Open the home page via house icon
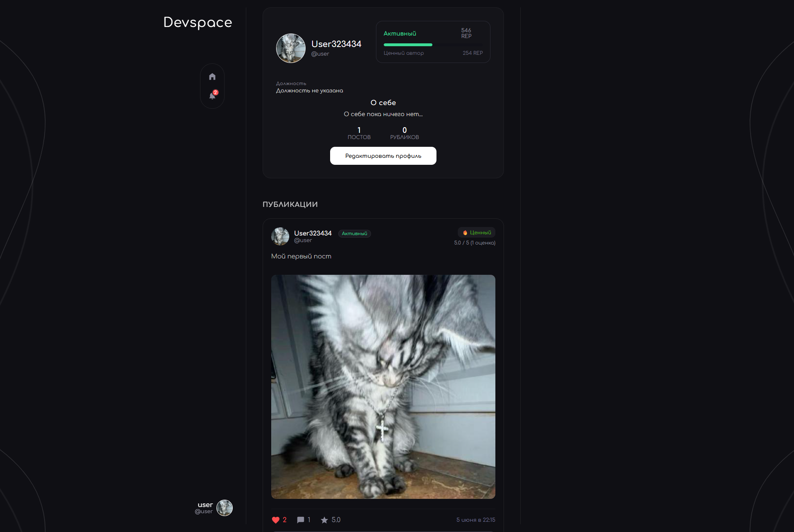Image resolution: width=794 pixels, height=532 pixels. click(x=212, y=76)
